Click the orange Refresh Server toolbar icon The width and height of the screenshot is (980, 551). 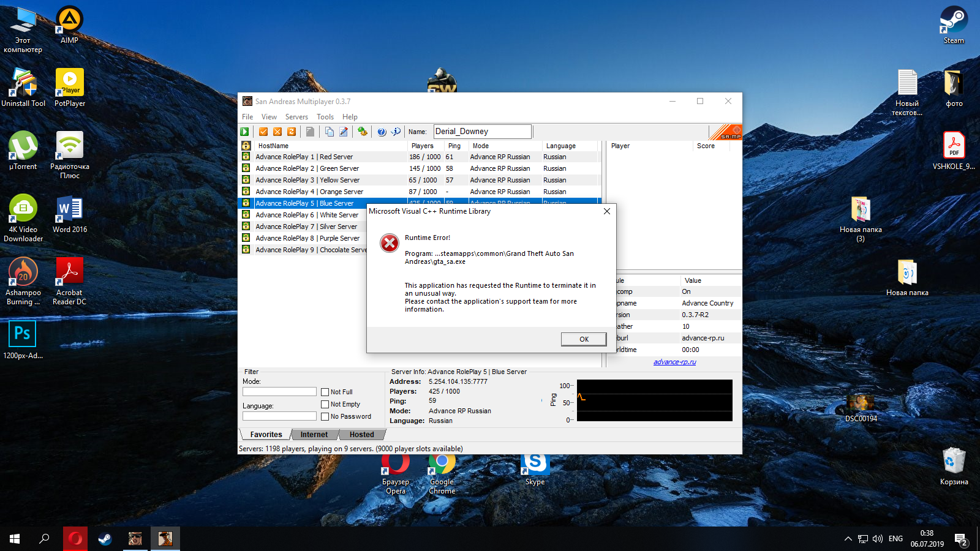pyautogui.click(x=292, y=132)
